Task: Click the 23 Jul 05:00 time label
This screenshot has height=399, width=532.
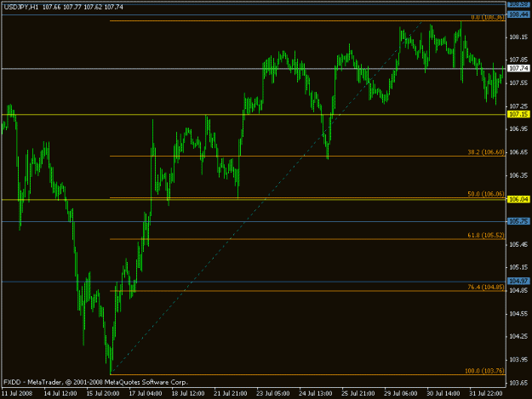Action: point(272,394)
